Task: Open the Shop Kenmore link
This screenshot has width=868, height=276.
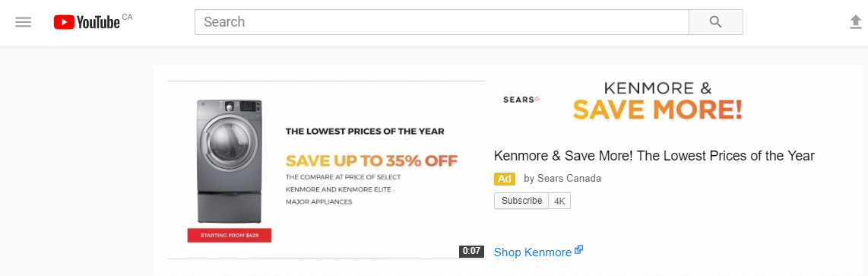Action: point(533,252)
